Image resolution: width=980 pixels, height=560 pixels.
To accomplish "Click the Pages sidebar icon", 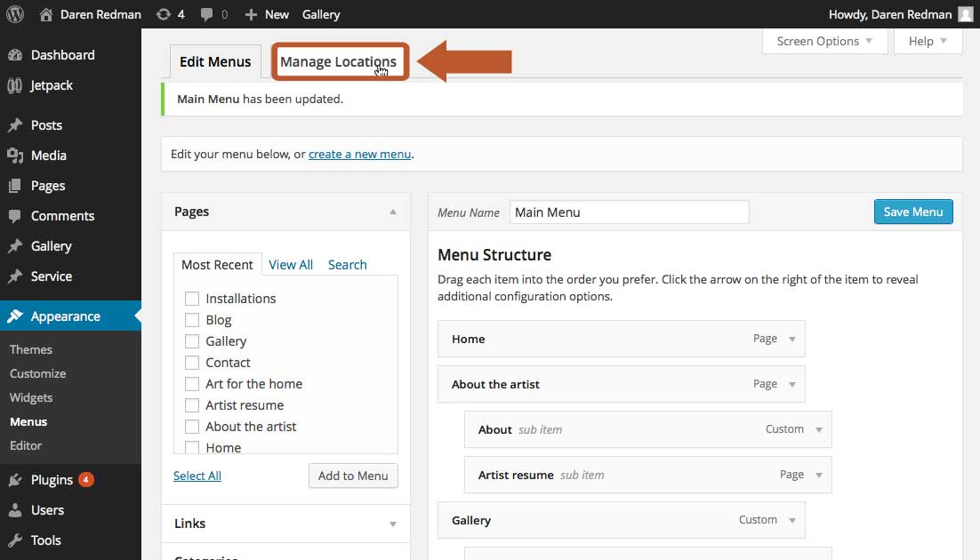I will click(15, 186).
